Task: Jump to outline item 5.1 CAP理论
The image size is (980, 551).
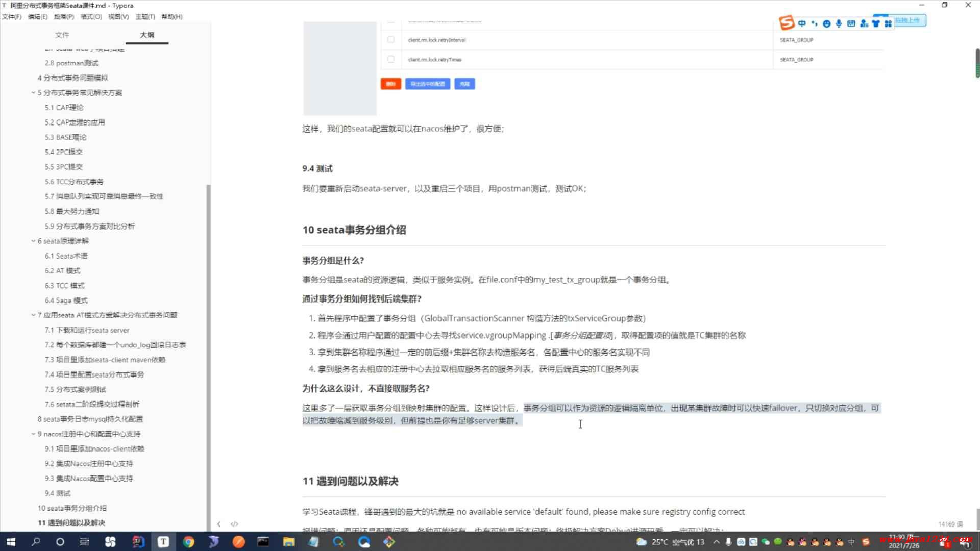Action: tap(64, 108)
